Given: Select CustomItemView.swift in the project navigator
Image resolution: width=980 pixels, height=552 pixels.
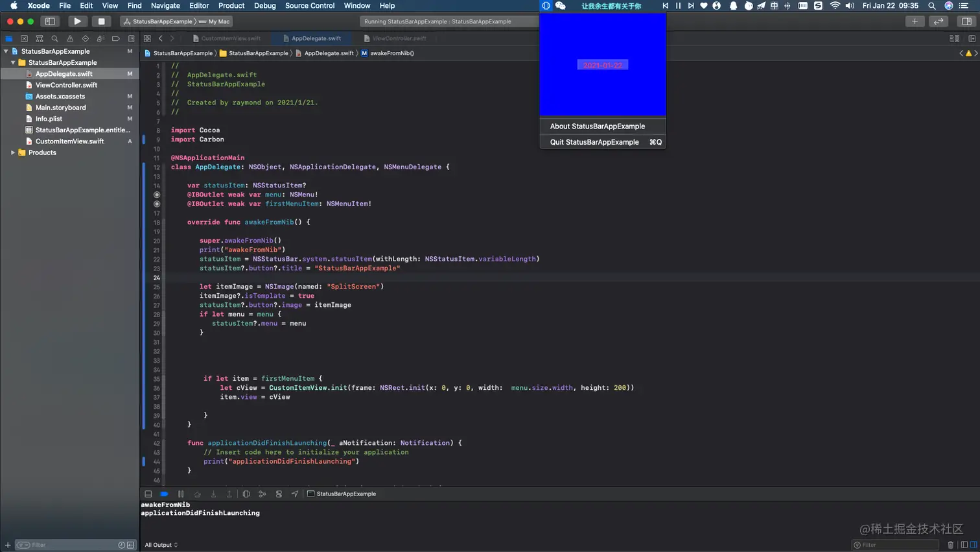Looking at the screenshot, I should tap(70, 141).
